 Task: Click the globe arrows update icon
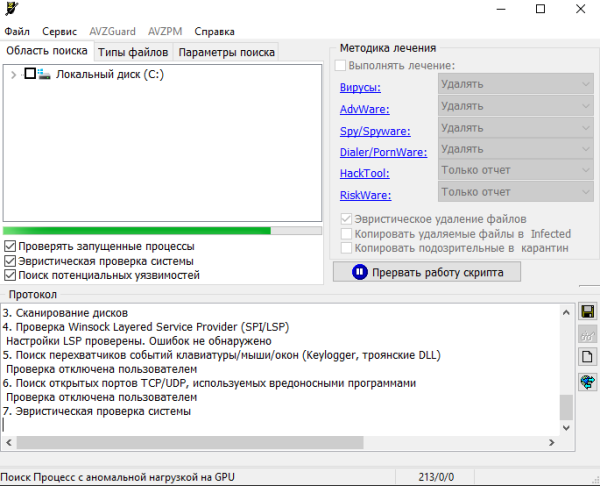(587, 382)
